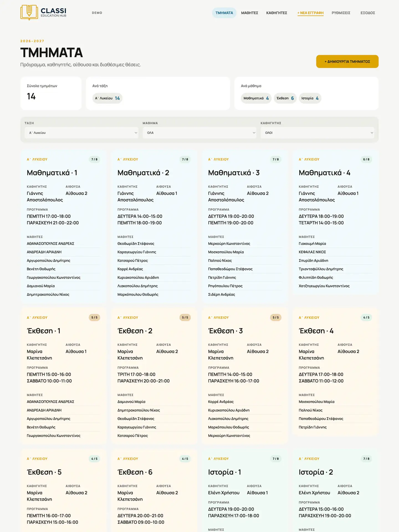Click Αίθουσα 1 room in Έκθεση · 1
This screenshot has height=532, width=399.
[76, 352]
